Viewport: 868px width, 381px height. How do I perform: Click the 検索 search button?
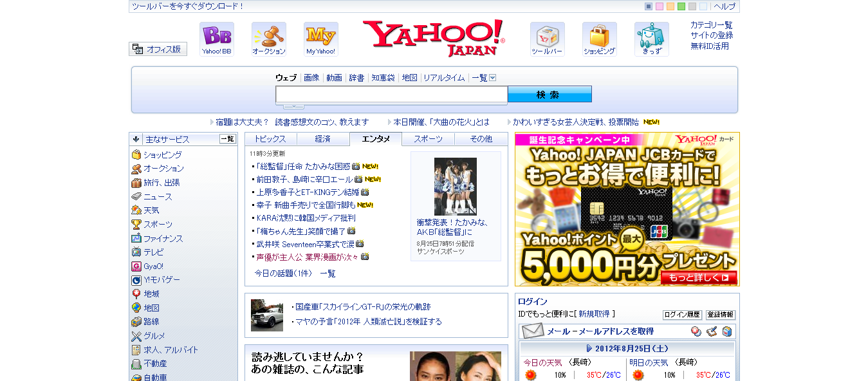point(549,95)
